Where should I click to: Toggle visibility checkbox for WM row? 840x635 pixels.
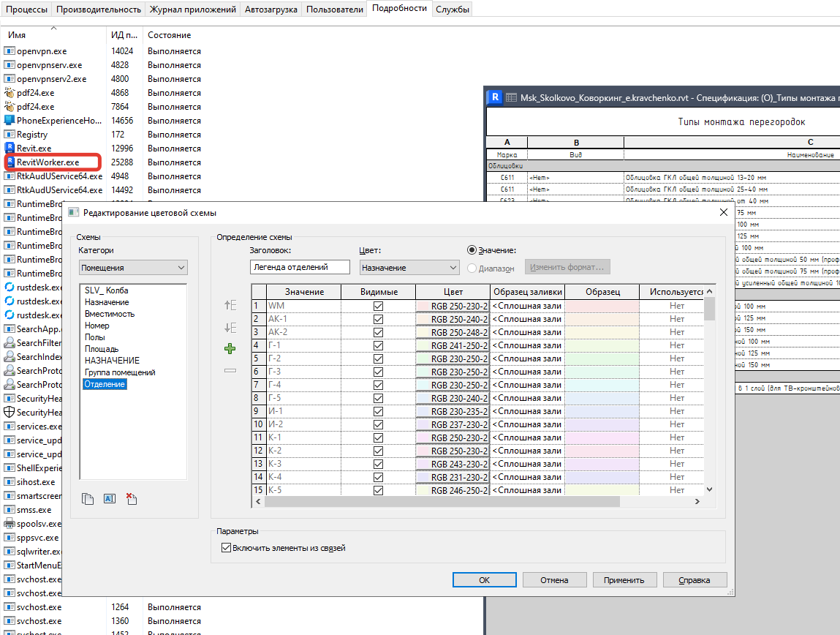(378, 306)
